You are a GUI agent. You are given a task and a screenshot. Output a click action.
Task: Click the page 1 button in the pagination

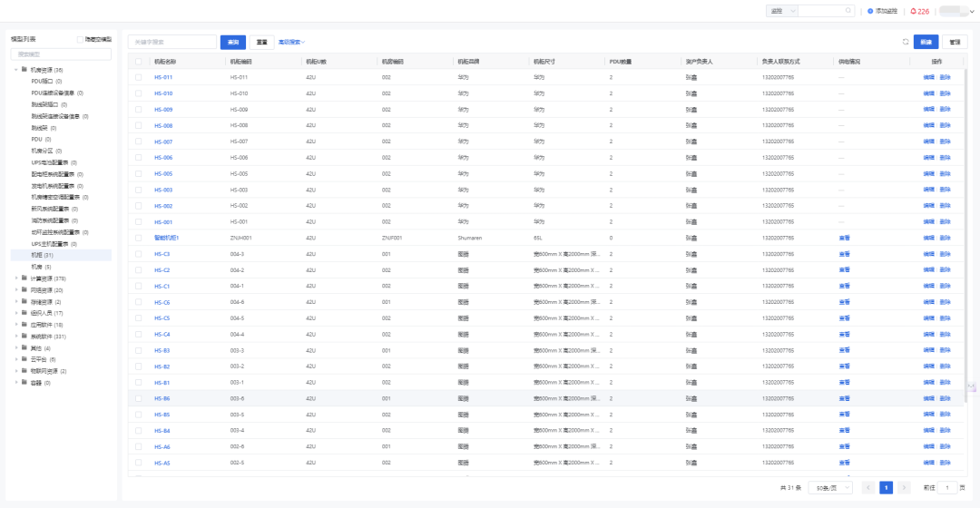886,487
